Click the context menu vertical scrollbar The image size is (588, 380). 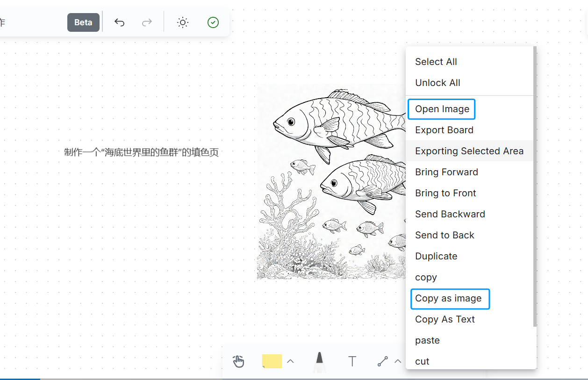(535, 186)
